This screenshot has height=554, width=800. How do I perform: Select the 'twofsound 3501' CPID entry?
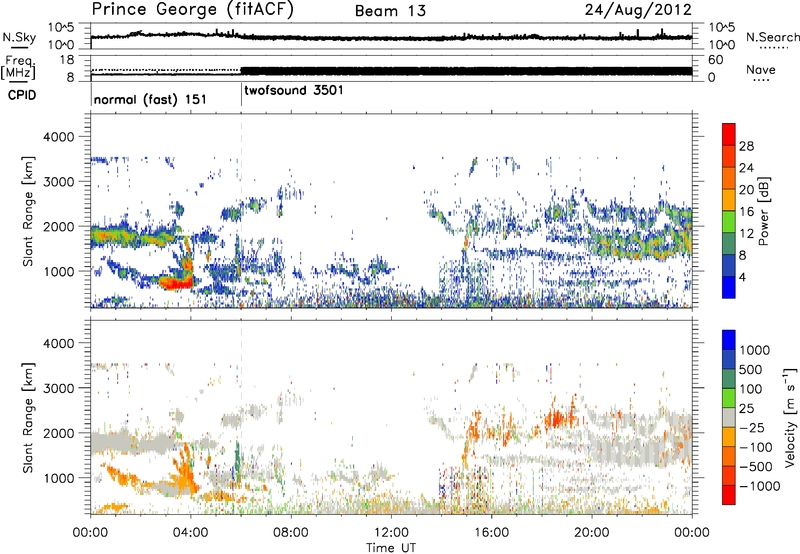coord(294,90)
